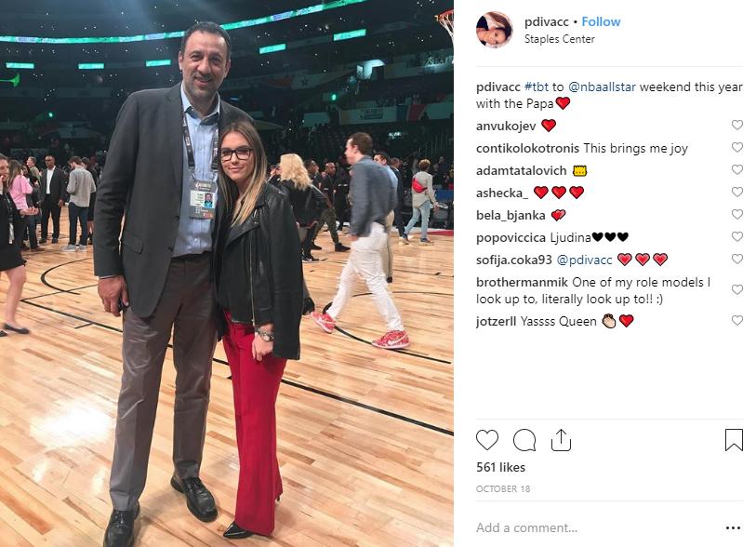This screenshot has width=756, height=547.
Task: Open the Staples Center location link
Action: pyautogui.click(x=559, y=39)
